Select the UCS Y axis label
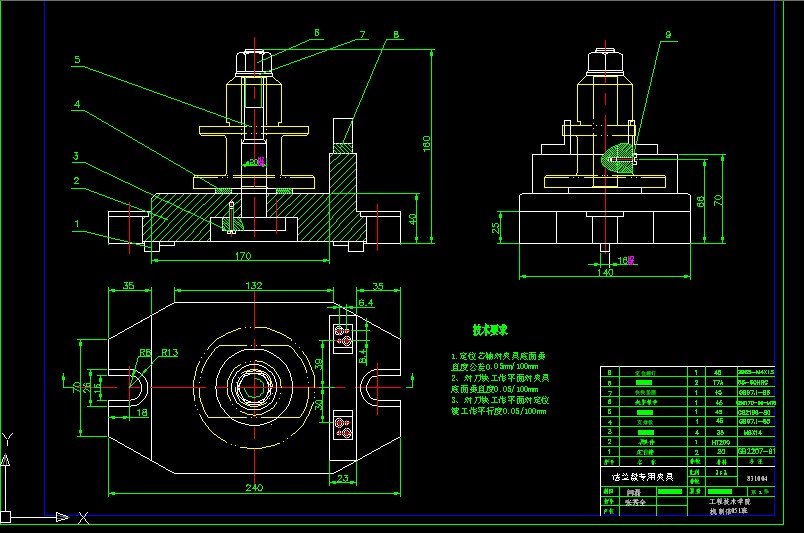Viewport: 804px width, 533px height. coord(7,440)
